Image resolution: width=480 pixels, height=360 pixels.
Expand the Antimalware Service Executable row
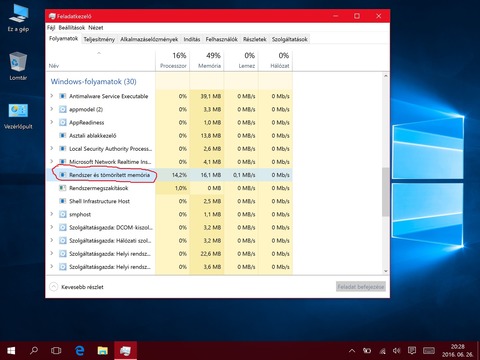(52, 96)
